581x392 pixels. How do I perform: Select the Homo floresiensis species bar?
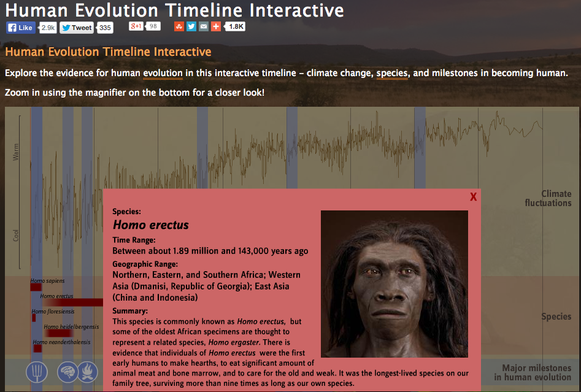pyautogui.click(x=34, y=318)
